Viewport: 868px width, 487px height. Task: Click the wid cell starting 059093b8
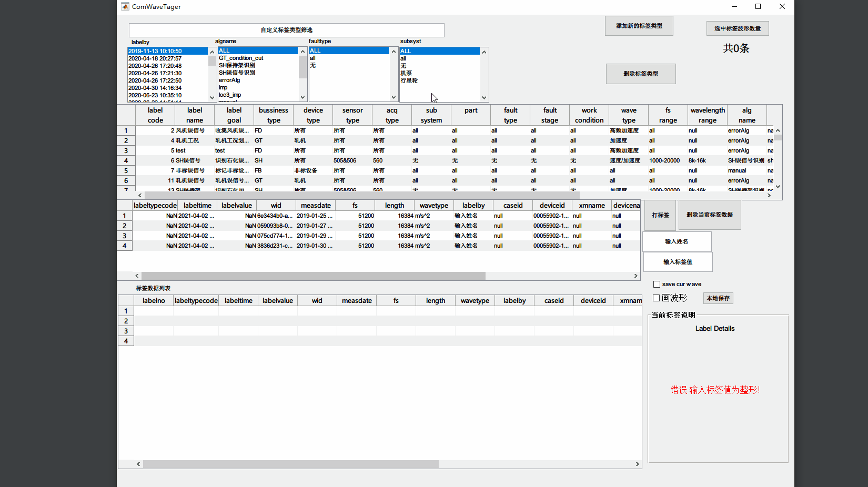coord(276,226)
